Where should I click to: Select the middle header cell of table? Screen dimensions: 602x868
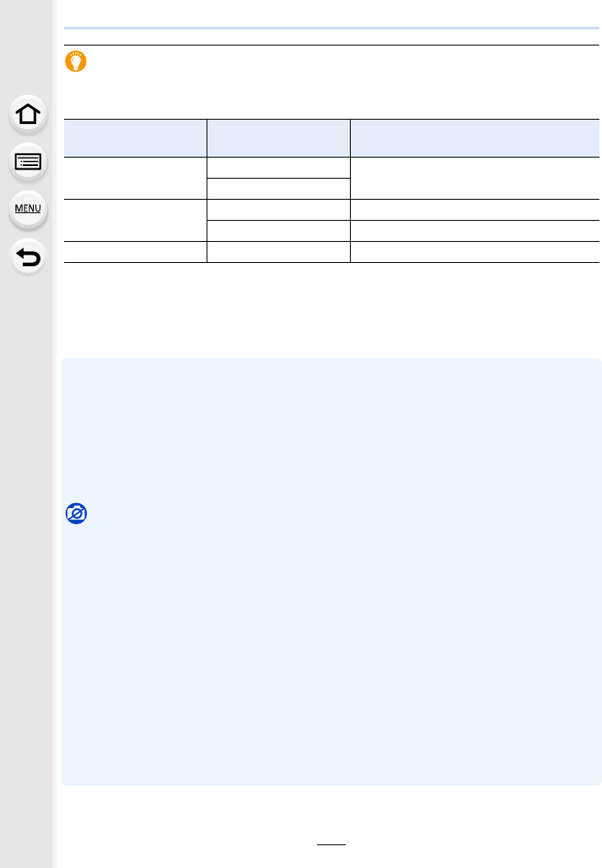pos(278,138)
